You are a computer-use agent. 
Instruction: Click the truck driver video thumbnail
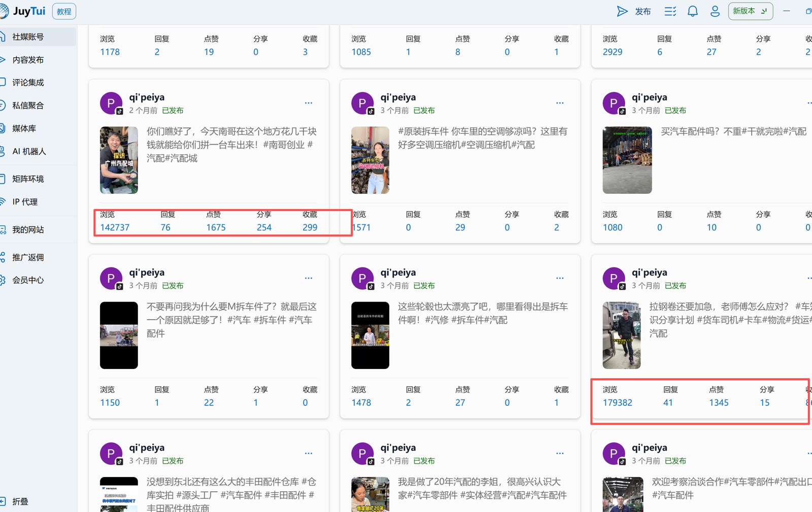(621, 335)
